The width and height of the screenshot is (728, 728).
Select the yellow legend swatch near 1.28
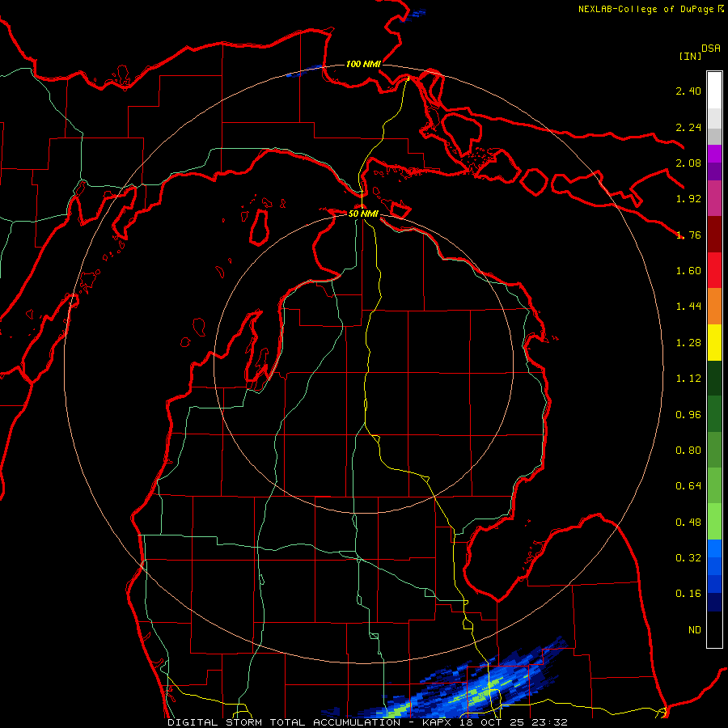(x=714, y=342)
